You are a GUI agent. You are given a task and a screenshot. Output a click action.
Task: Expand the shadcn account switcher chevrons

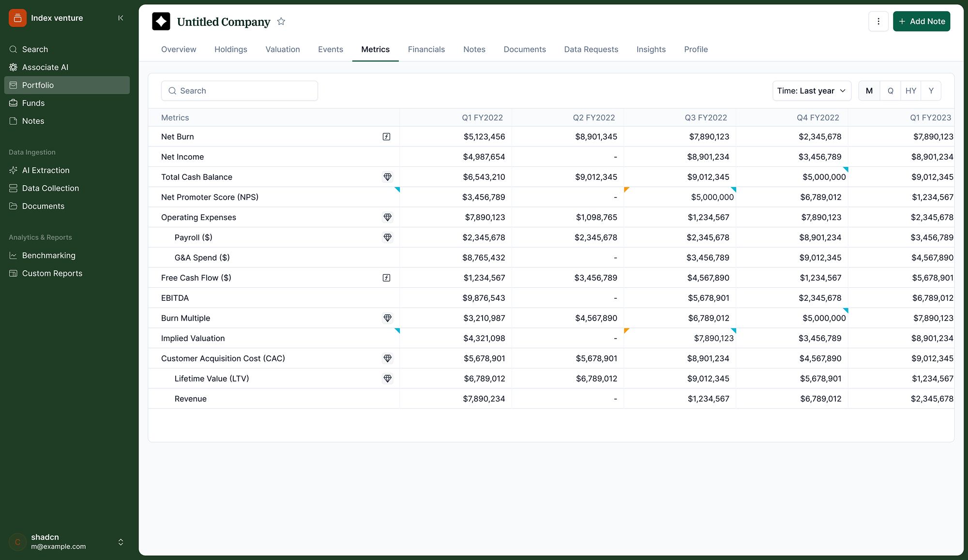click(121, 542)
